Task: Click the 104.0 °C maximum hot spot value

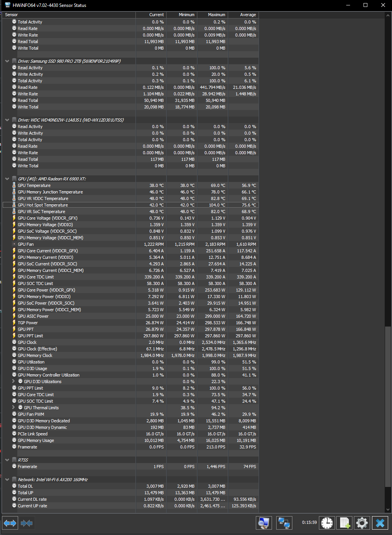Action: 217,205
